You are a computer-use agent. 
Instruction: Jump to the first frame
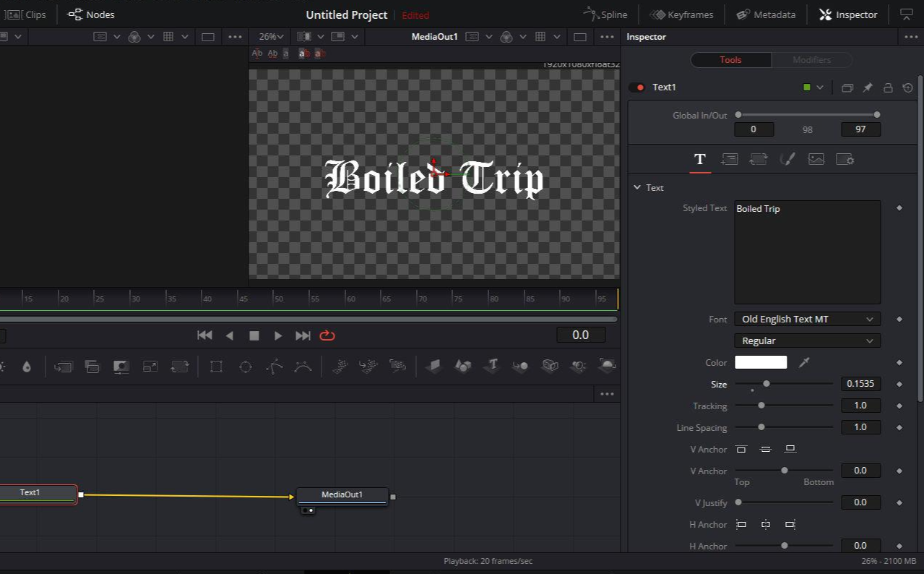(205, 335)
